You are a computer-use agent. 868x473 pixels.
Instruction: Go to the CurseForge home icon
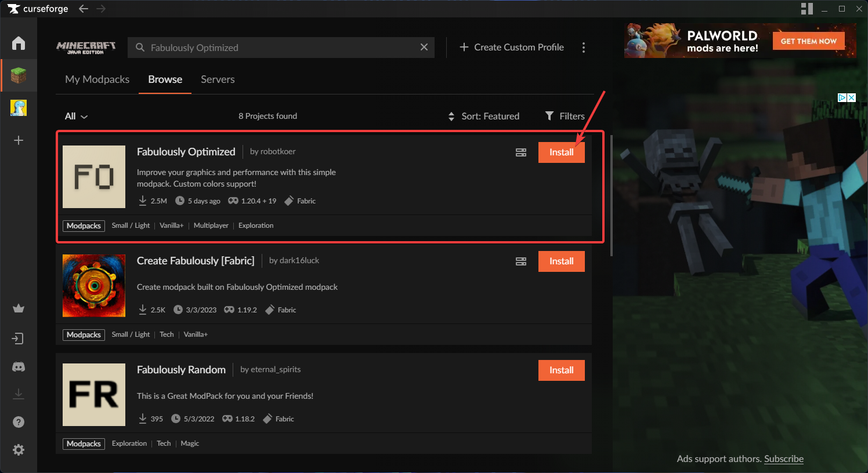19,43
